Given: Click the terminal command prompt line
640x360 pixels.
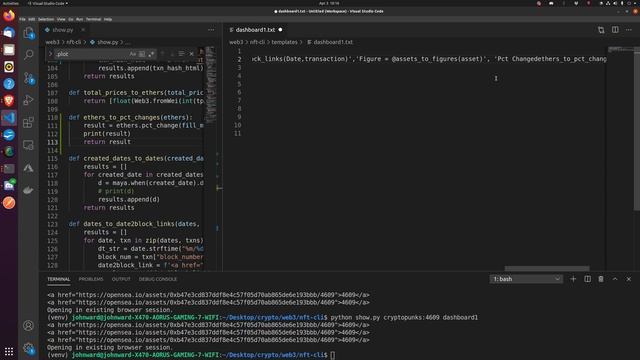Looking at the screenshot, I should (191, 355).
